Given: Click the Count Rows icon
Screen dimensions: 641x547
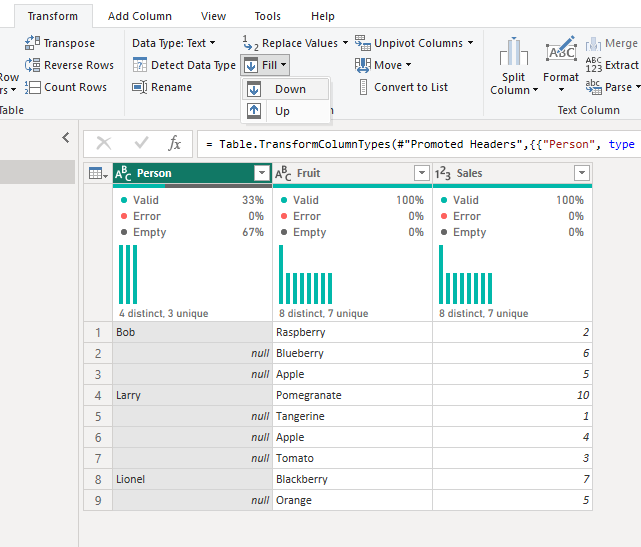Looking at the screenshot, I should pos(32,87).
